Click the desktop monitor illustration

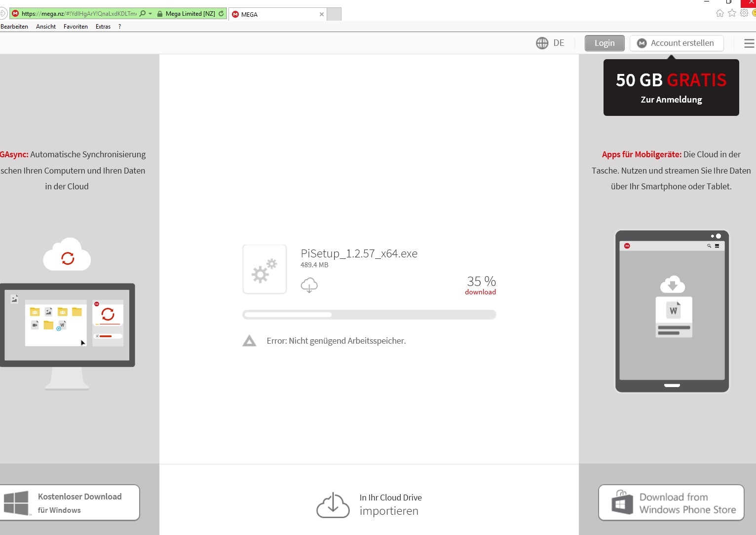(67, 336)
